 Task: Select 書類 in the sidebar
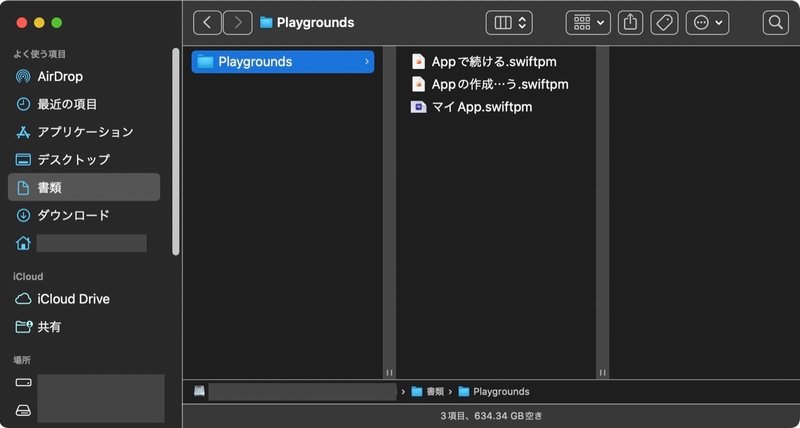click(84, 187)
